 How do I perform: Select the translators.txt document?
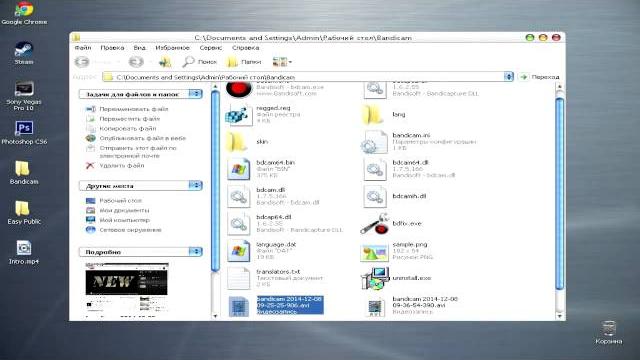coord(275,278)
